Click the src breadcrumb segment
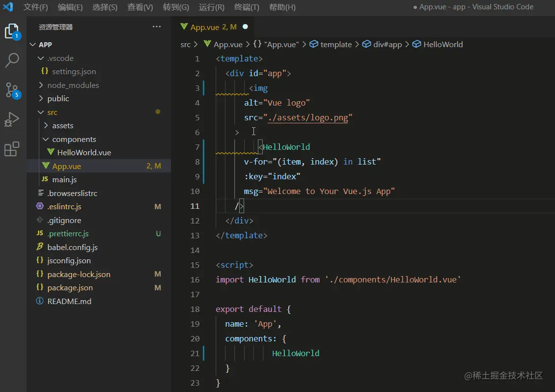The image size is (555, 392). (186, 44)
